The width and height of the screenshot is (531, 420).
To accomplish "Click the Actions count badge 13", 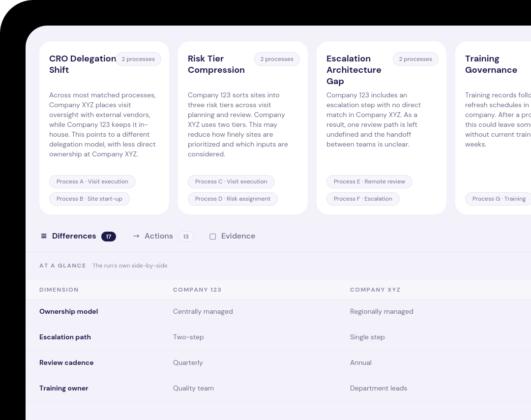I will pyautogui.click(x=186, y=237).
